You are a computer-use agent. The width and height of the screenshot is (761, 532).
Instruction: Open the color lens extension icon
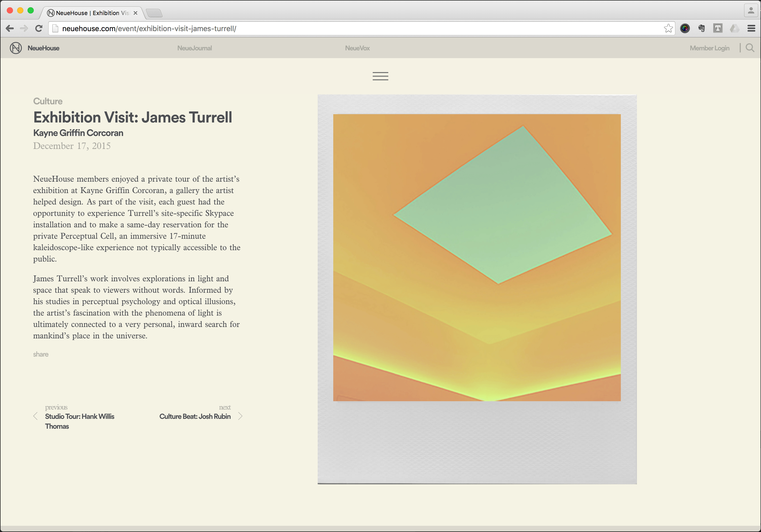tap(685, 29)
